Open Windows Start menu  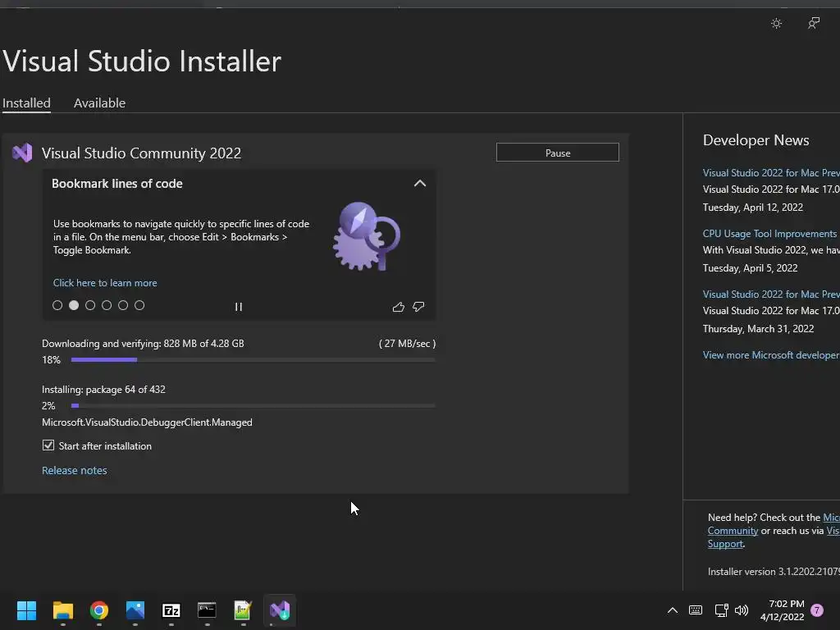[x=26, y=610]
